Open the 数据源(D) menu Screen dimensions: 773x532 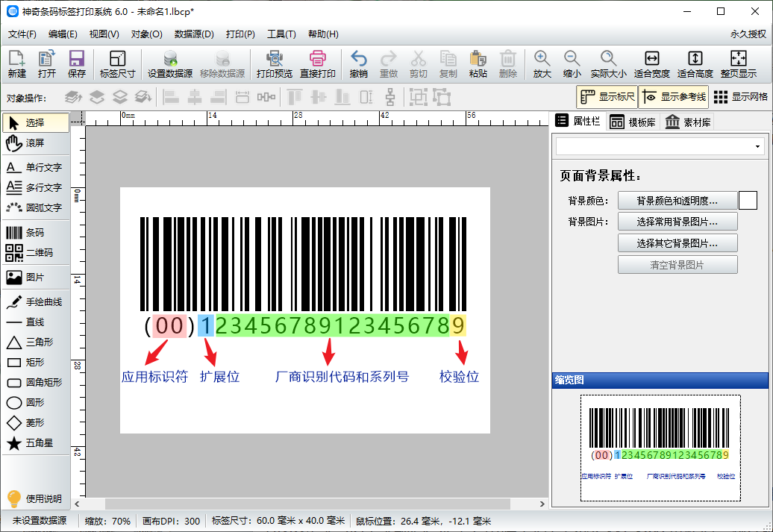[194, 34]
